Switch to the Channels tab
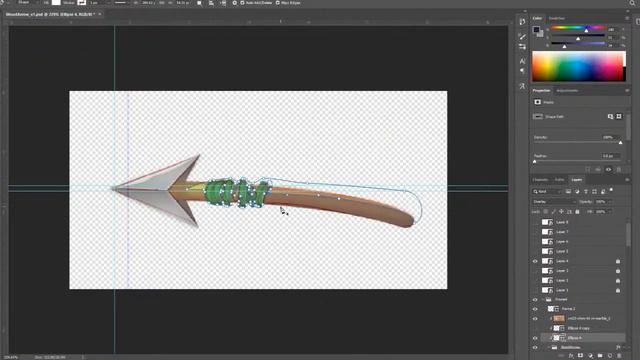Image resolution: width=640 pixels, height=360 pixels. [x=540, y=180]
